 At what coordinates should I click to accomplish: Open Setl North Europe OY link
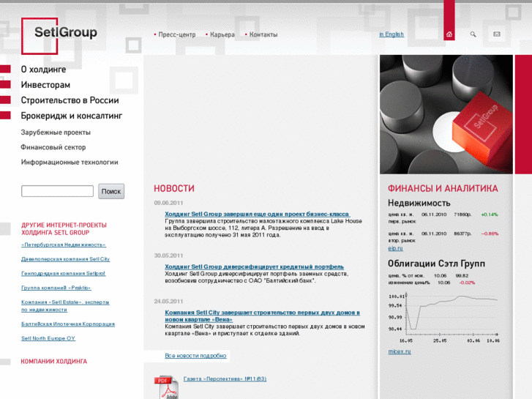[48, 338]
